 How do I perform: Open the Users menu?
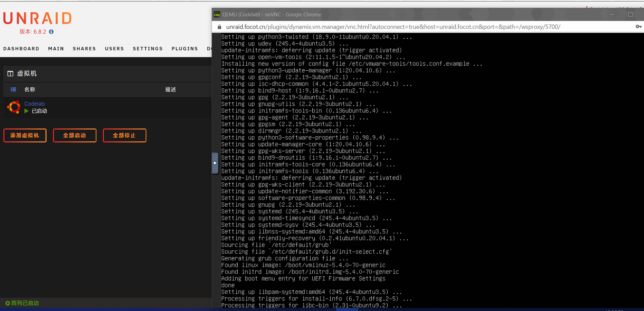click(x=114, y=49)
